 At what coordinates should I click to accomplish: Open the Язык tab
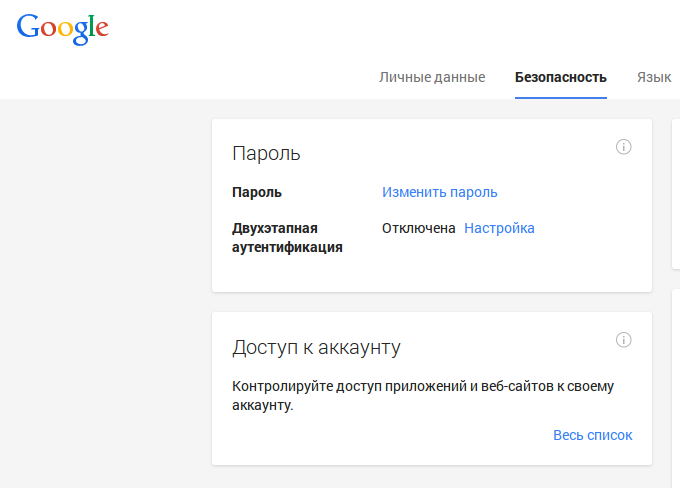(654, 77)
